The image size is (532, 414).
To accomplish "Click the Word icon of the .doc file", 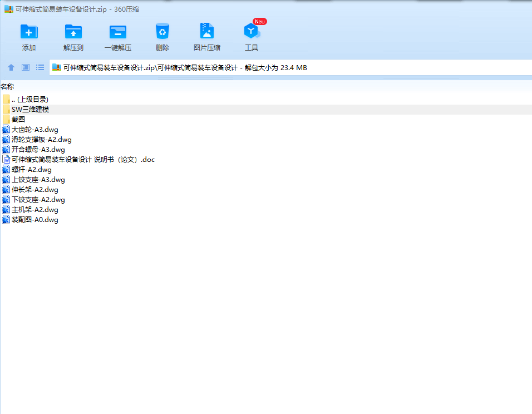I will coord(6,160).
